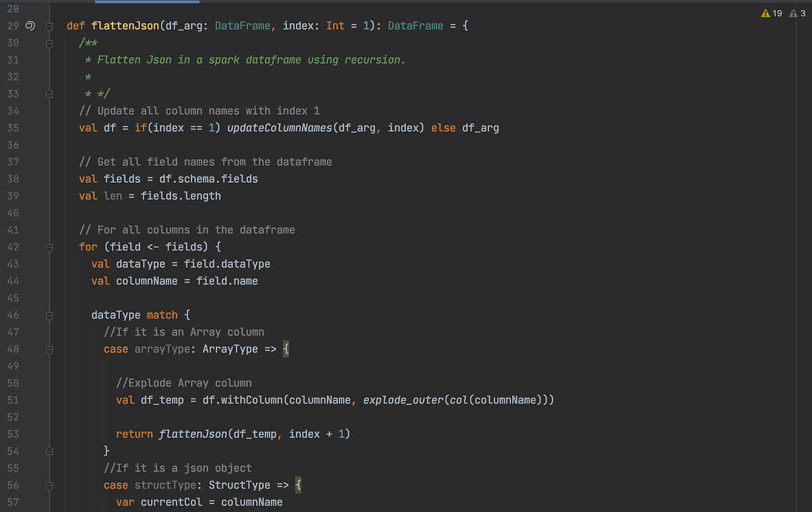Image resolution: width=812 pixels, height=512 pixels.
Task: Collapse the match block fold at line 46
Action: pyautogui.click(x=49, y=316)
